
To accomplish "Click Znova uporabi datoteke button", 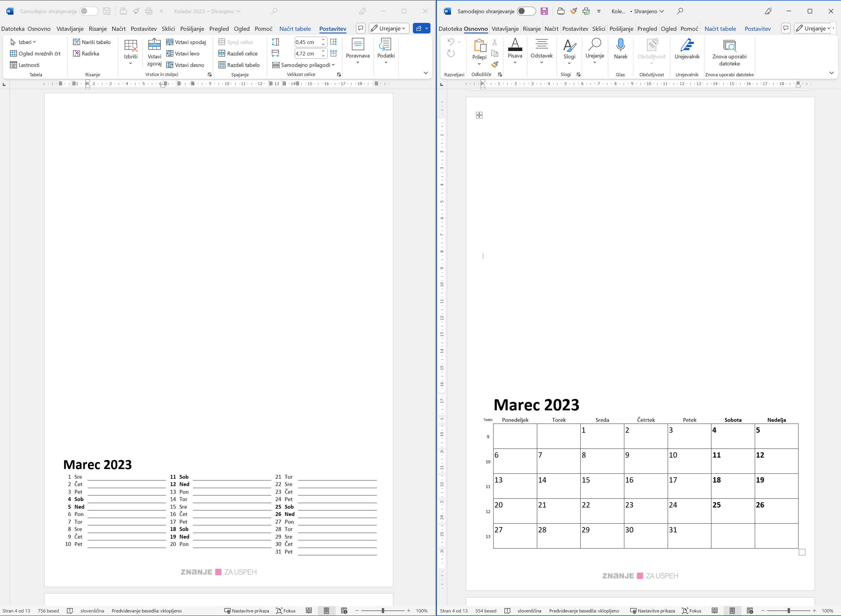I will 729,52.
